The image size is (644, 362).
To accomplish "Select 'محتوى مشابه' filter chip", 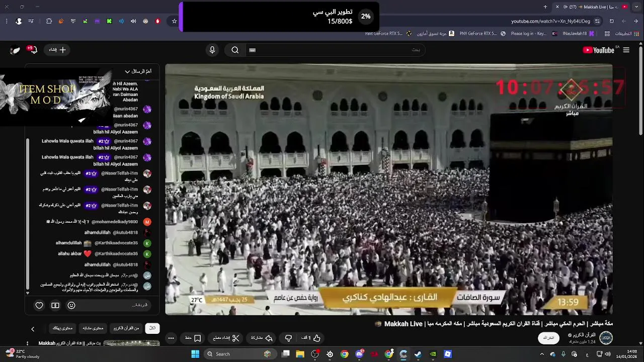I will 93,328.
